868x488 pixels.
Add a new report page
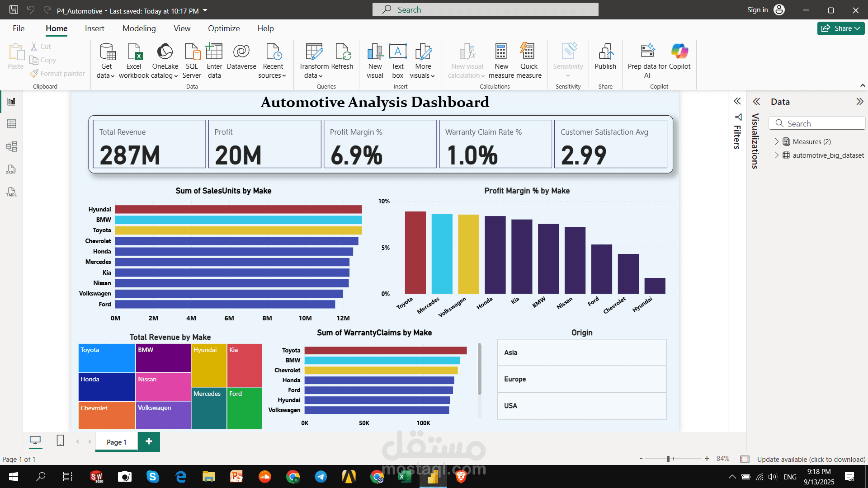tap(149, 441)
